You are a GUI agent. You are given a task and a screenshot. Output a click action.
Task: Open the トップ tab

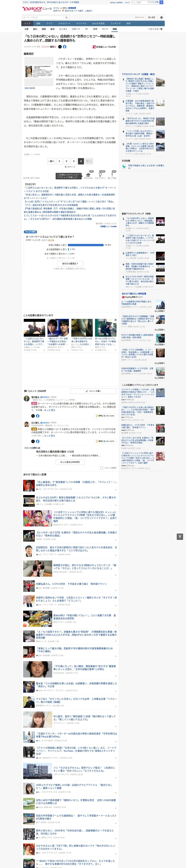[x=27, y=24]
